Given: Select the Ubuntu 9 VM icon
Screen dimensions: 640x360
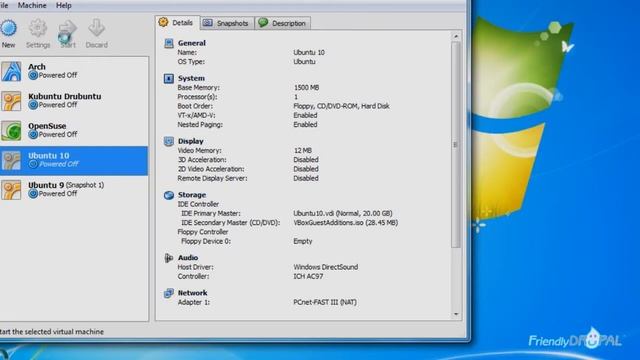Looking at the screenshot, I should point(11,190).
